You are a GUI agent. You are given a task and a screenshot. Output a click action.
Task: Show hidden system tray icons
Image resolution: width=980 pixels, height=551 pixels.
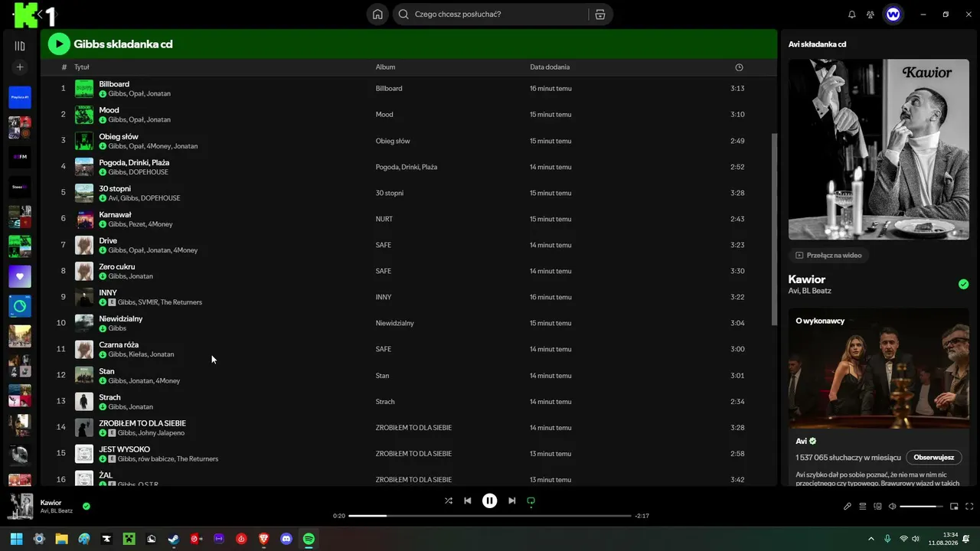871,539
